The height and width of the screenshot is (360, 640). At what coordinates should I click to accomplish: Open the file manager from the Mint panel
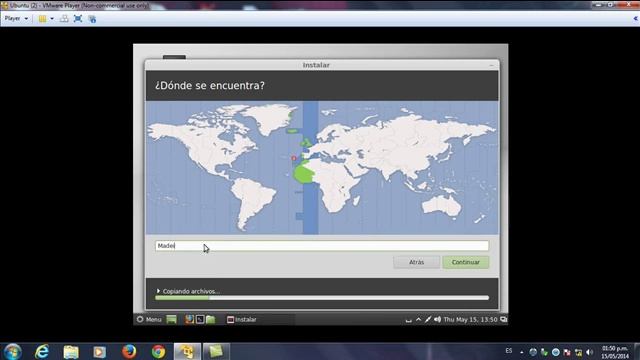click(x=211, y=320)
